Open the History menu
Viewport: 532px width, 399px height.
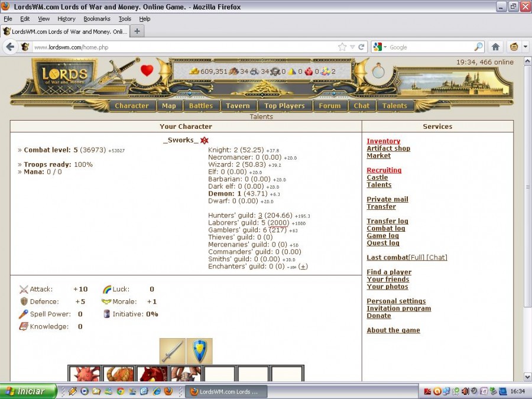[x=66, y=19]
